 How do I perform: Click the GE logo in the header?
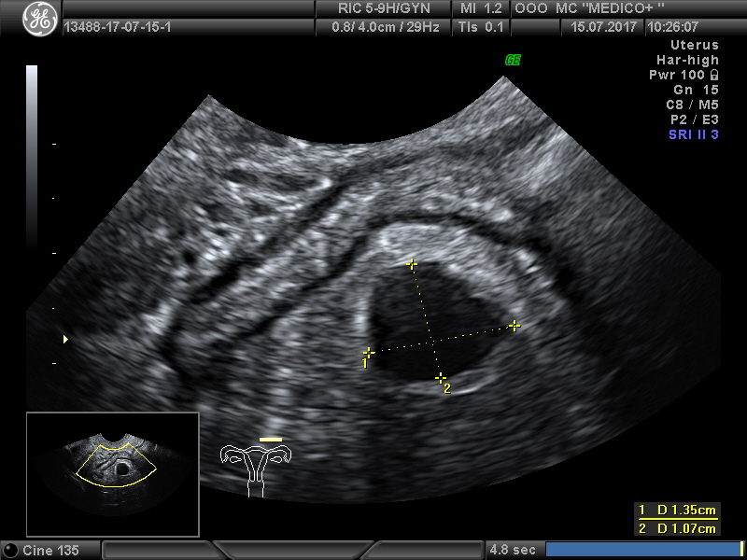pyautogui.click(x=40, y=19)
